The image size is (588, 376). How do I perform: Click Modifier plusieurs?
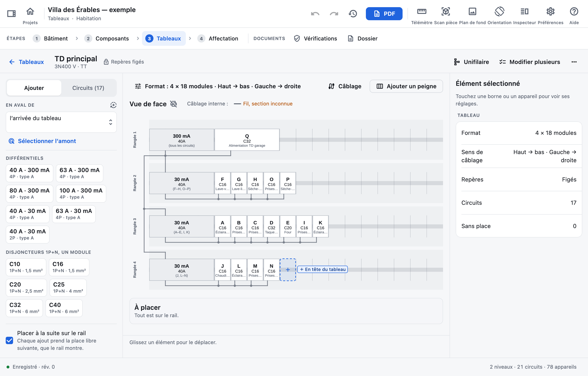pos(529,62)
